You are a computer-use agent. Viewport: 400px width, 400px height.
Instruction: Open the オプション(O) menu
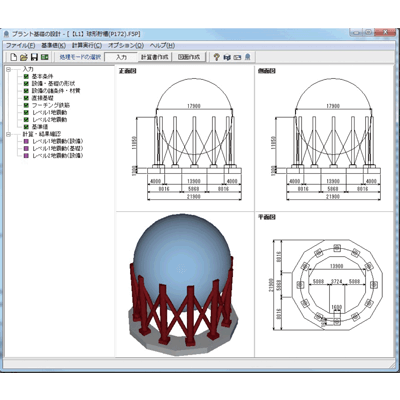(126, 45)
